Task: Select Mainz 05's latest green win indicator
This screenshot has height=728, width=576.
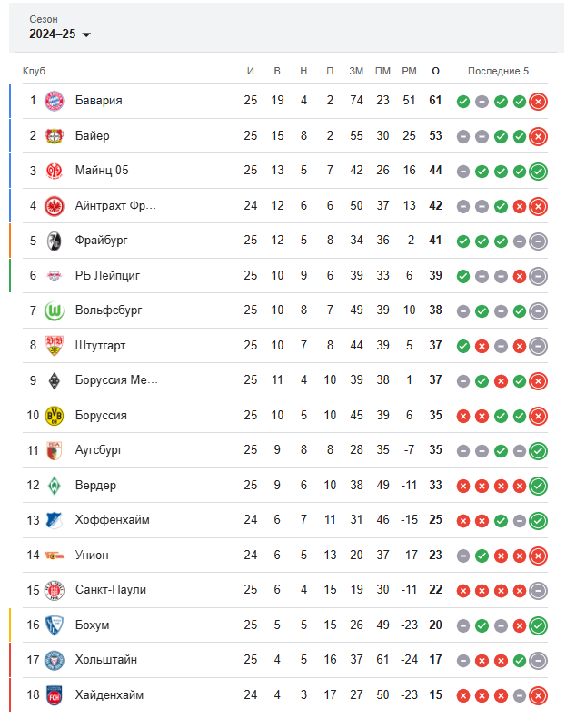Action: pos(538,172)
